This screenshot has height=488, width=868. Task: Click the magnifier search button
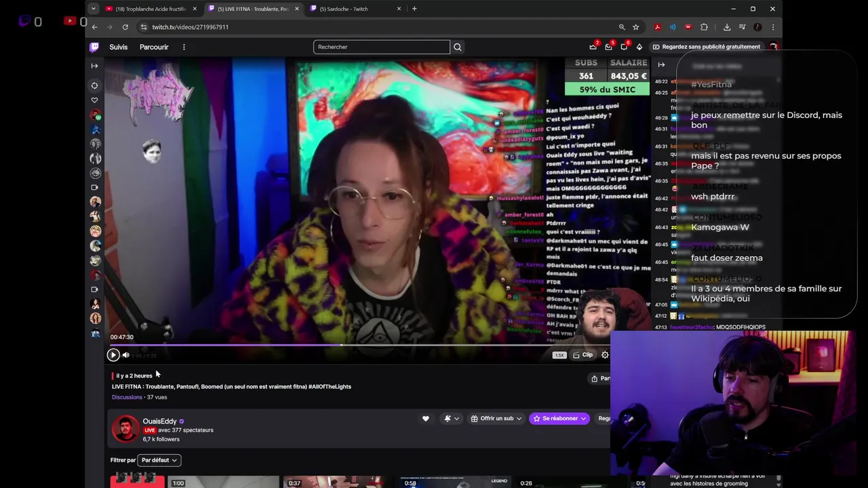[x=457, y=47]
